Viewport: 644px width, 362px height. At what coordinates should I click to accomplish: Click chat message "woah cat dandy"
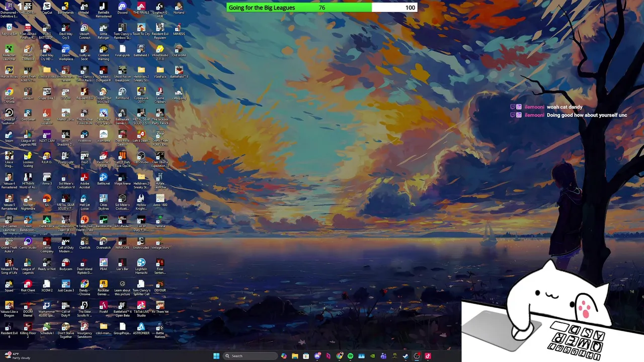pos(565,107)
